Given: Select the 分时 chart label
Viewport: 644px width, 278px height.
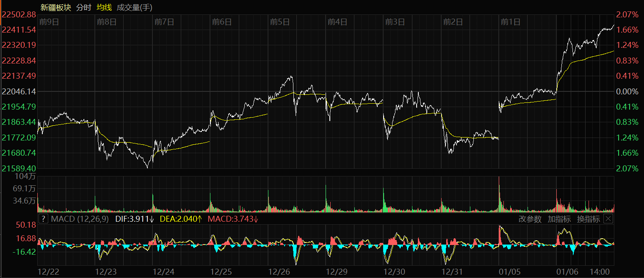Looking at the screenshot, I should pos(83,7).
